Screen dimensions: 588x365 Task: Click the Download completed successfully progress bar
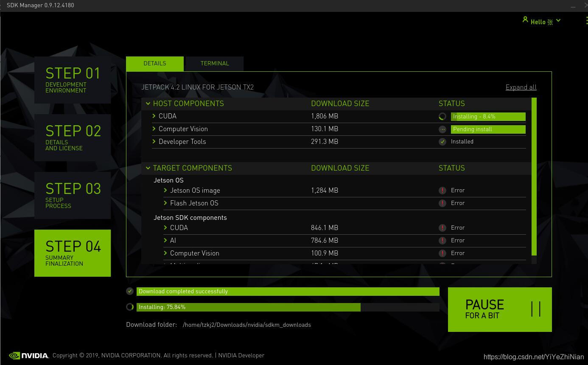[x=288, y=291]
